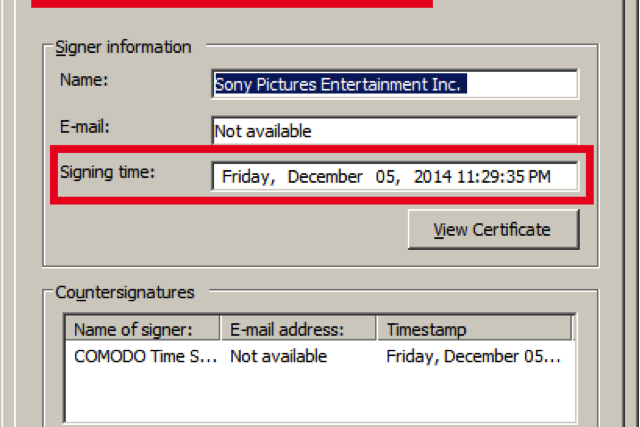Click the E-mail: label
Image resolution: width=640 pixels, height=427 pixels.
coord(84,126)
